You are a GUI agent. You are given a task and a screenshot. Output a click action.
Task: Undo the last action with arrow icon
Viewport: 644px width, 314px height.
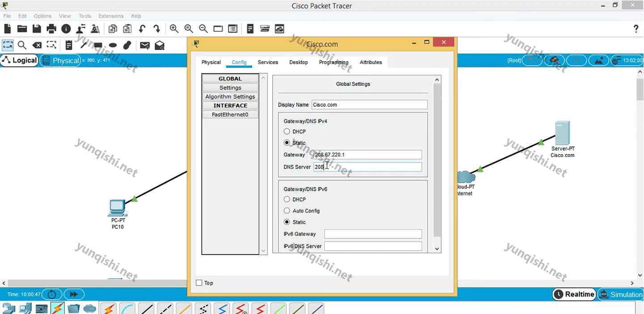(142, 29)
